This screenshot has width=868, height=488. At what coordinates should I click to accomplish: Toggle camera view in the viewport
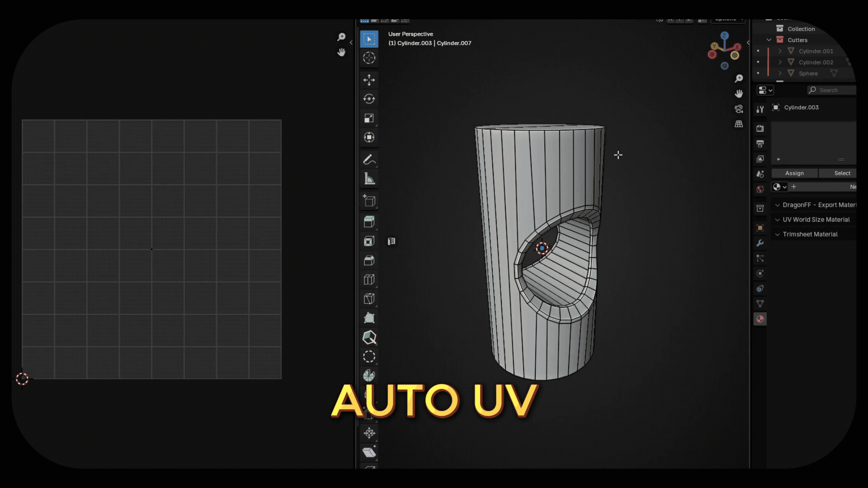pyautogui.click(x=739, y=109)
